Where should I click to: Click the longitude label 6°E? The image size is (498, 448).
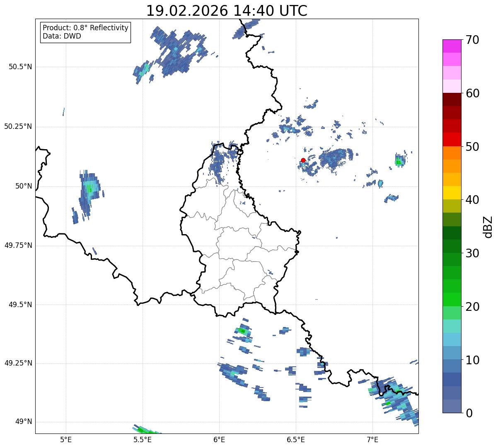219,439
